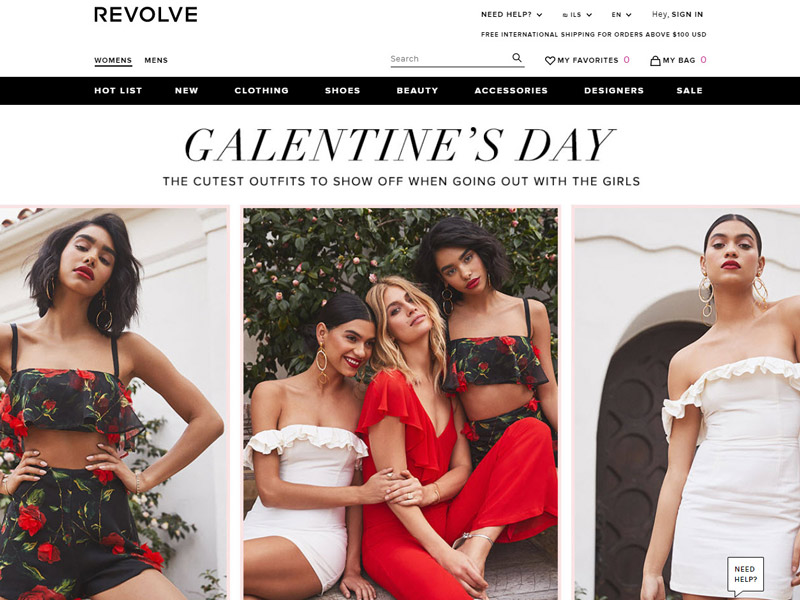Switch to the Mens section

click(156, 60)
